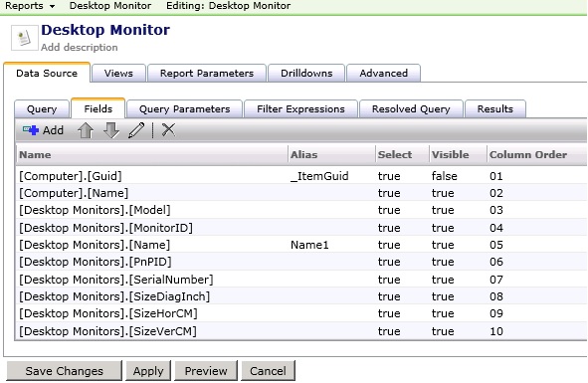Screen dimensions: 588x383
Task: Select the [Computer].[Guid] row
Action: tap(301, 176)
